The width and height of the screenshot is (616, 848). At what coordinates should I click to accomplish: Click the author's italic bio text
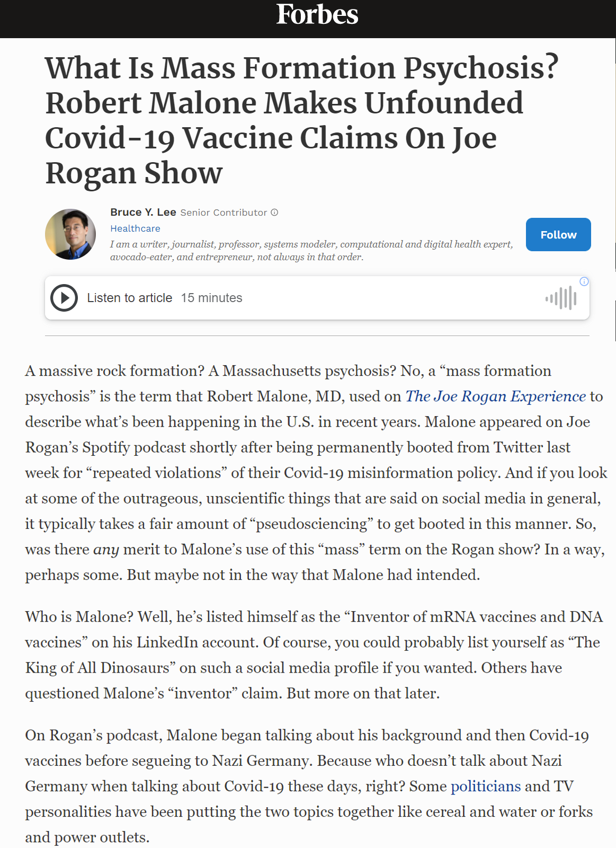coord(311,251)
